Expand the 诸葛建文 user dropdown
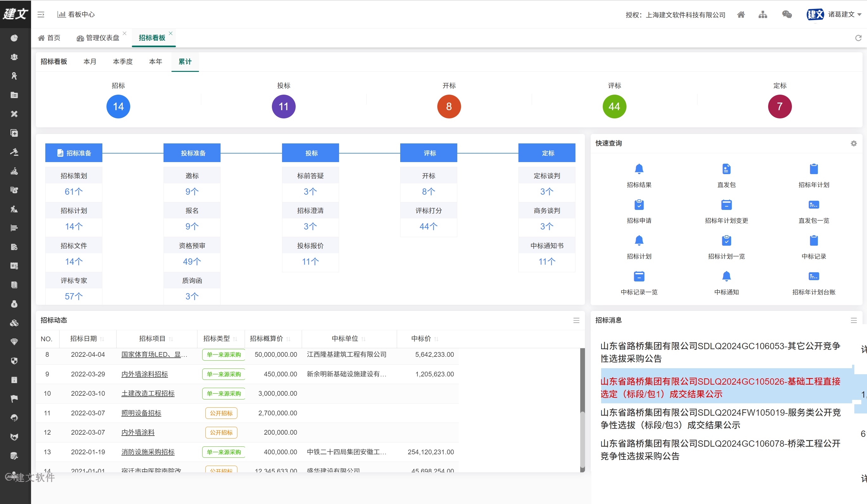 845,15
